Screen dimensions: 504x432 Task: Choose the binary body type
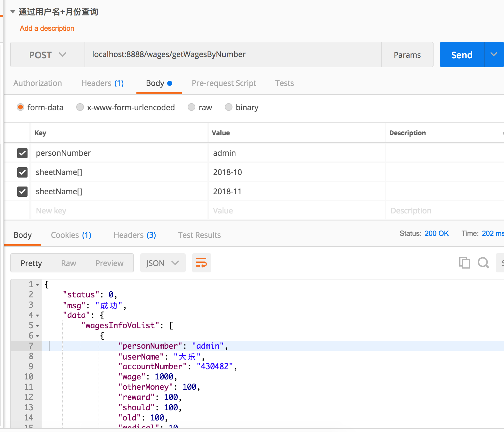[x=229, y=107]
